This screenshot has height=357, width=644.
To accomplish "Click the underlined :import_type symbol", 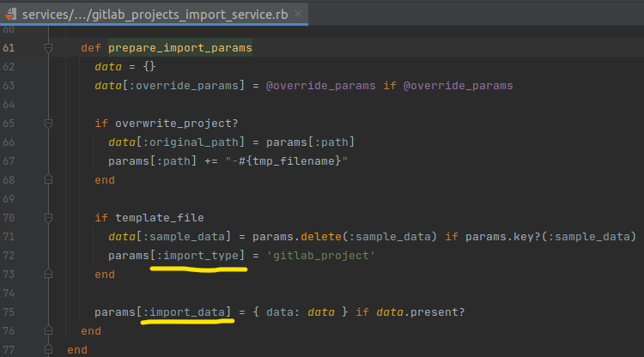I will point(198,256).
